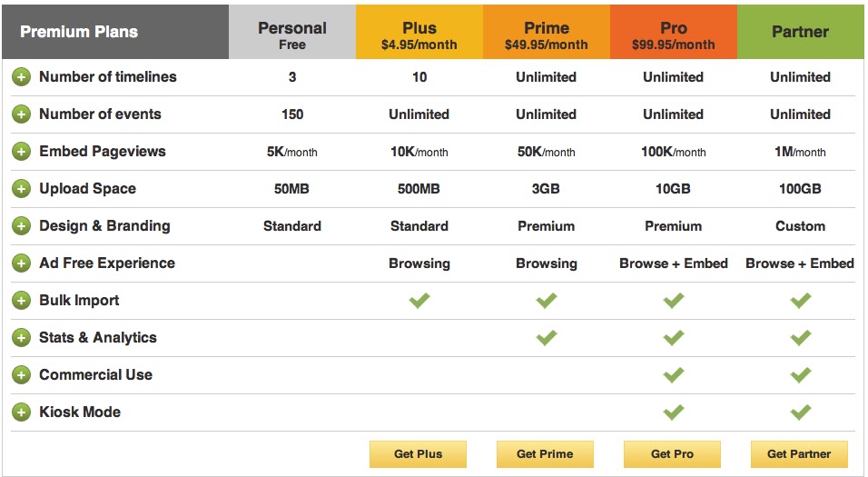Click plus icon beside Commercial Use
This screenshot has width=868, height=477.
click(x=21, y=375)
